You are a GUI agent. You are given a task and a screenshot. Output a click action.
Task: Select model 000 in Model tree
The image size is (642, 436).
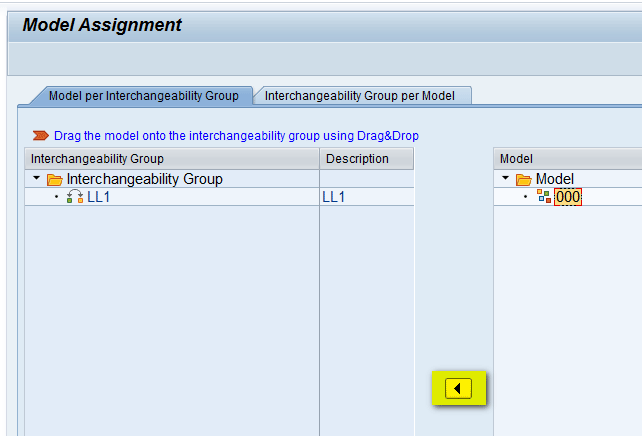tap(568, 197)
